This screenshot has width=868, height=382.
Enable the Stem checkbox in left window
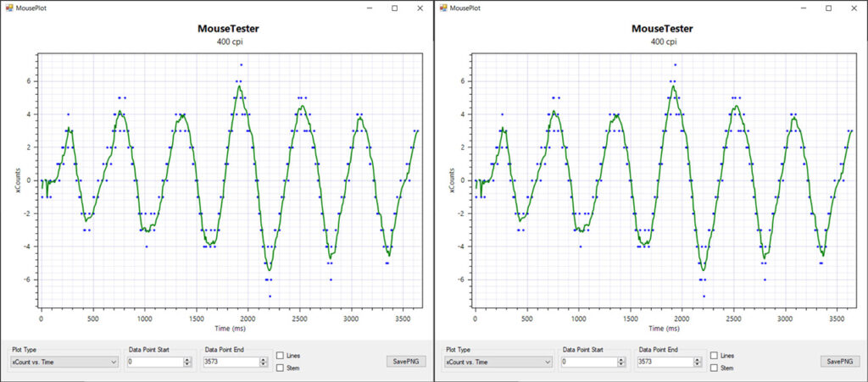click(281, 368)
